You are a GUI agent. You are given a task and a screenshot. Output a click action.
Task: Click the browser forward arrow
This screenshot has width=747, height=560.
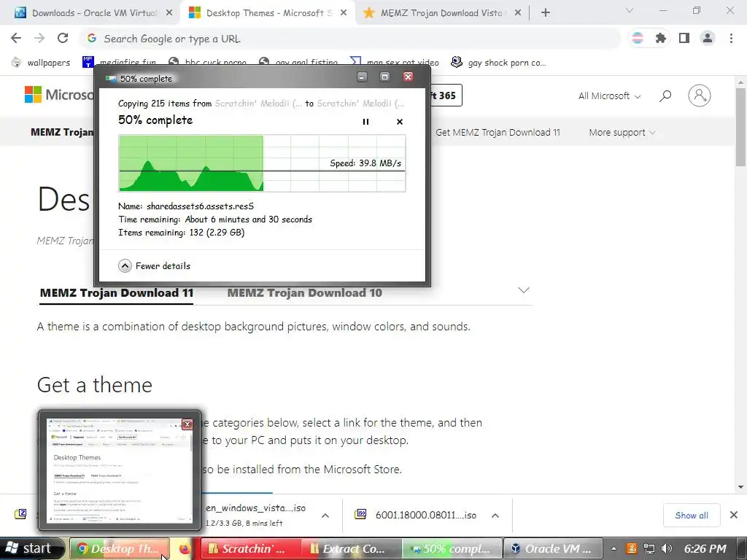39,38
